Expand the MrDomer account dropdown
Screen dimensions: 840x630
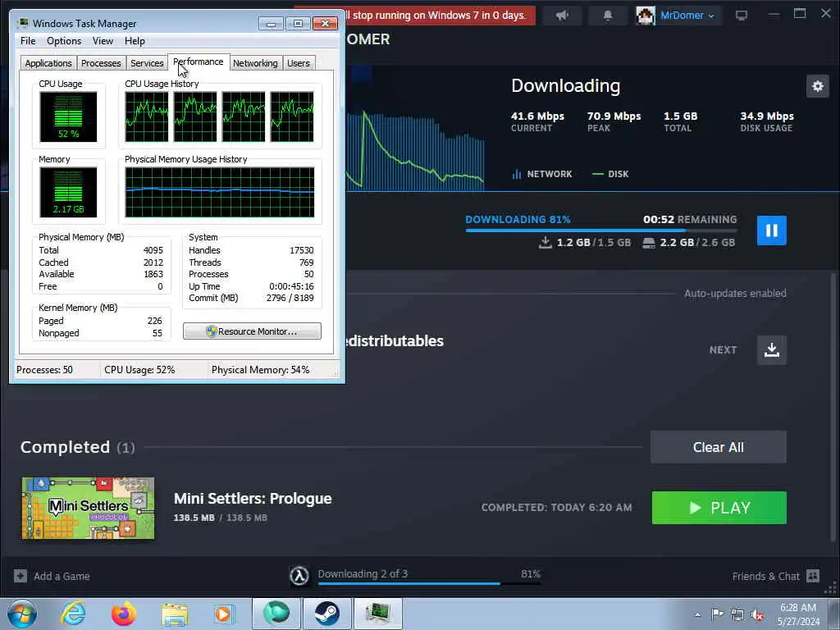pyautogui.click(x=711, y=16)
